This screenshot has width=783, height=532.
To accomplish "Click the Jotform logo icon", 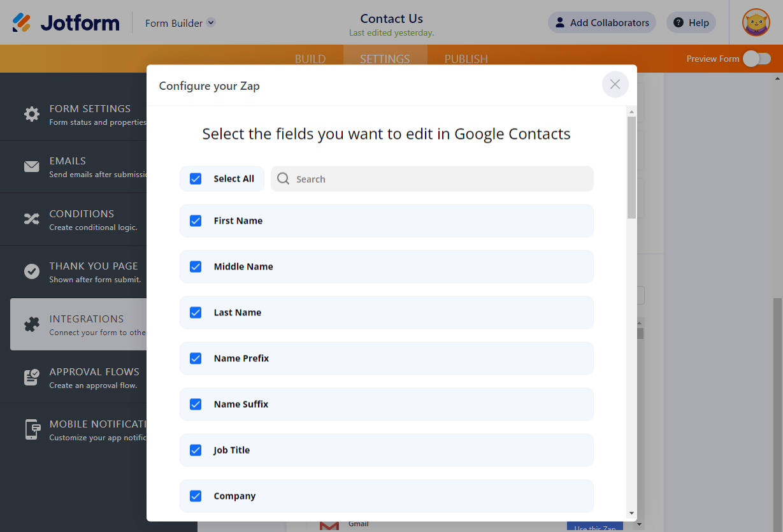I will click(x=22, y=23).
